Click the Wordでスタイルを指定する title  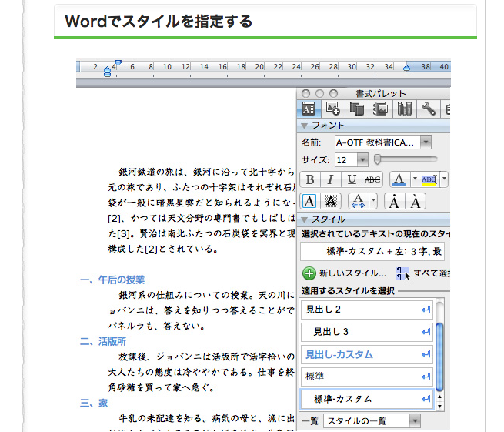159,22
